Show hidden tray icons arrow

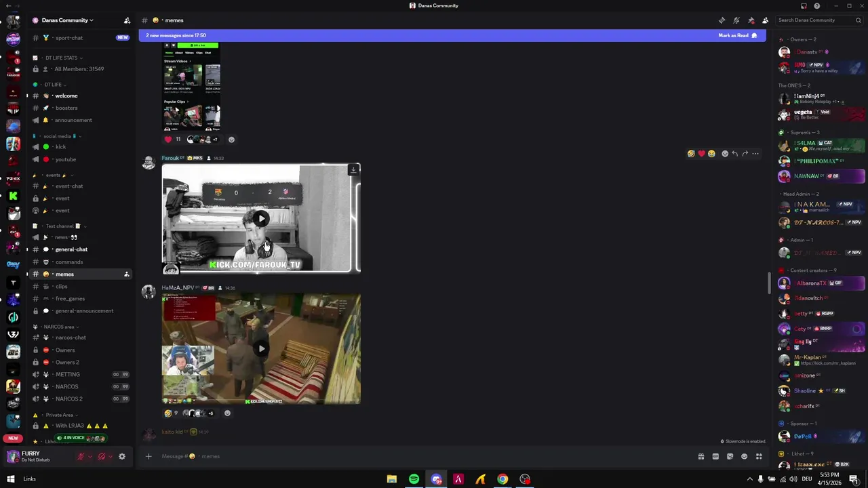coord(749,479)
